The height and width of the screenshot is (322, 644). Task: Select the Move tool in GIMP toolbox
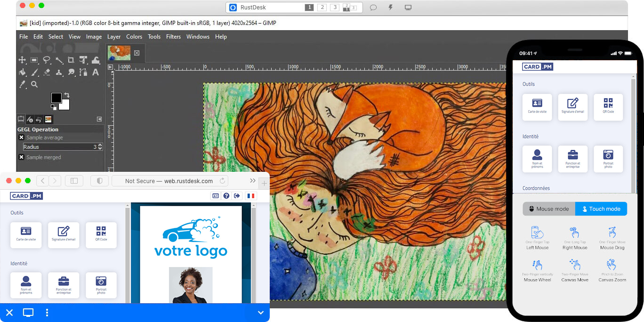pos(22,60)
